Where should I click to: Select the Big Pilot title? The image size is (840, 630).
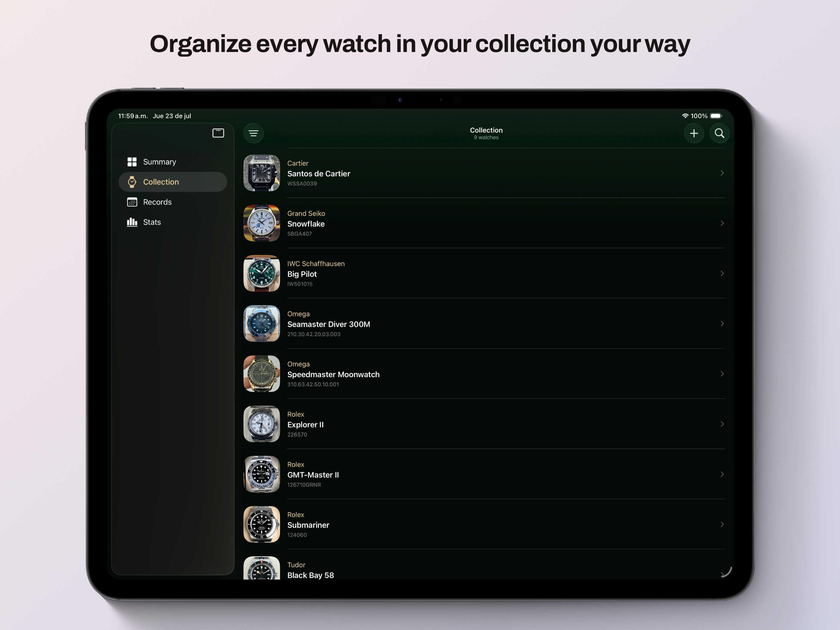pos(302,274)
